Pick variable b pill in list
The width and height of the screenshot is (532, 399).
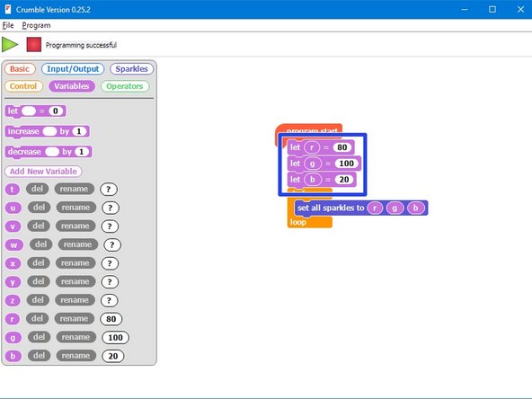[13, 356]
